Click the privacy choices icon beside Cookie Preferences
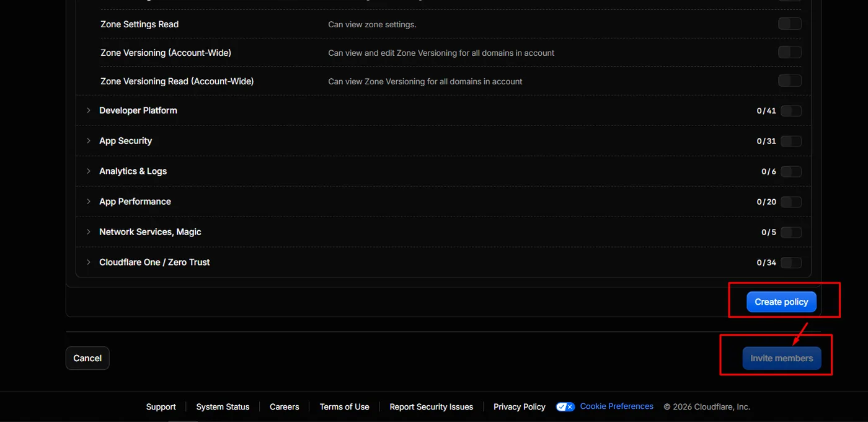 tap(565, 407)
